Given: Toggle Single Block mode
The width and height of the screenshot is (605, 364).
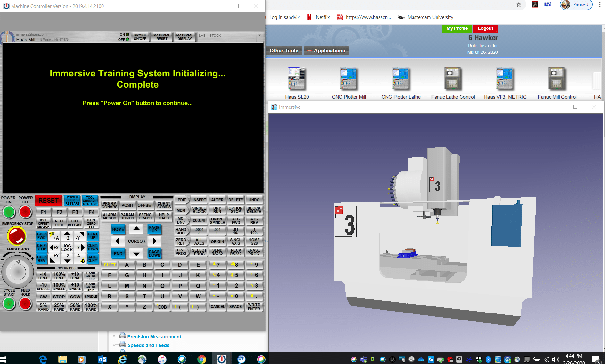Looking at the screenshot, I should 199,210.
